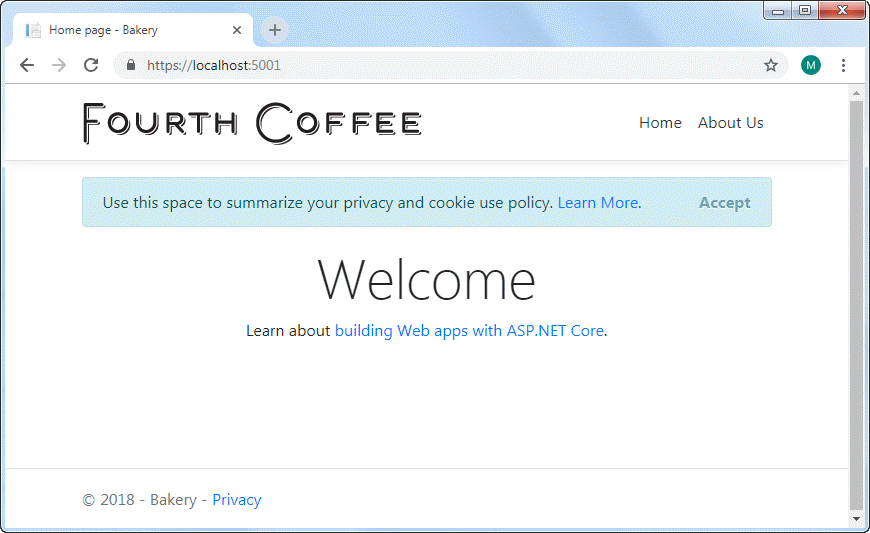Click the © 2018 - Bakery footer text
The width and height of the screenshot is (870, 533).
[140, 500]
